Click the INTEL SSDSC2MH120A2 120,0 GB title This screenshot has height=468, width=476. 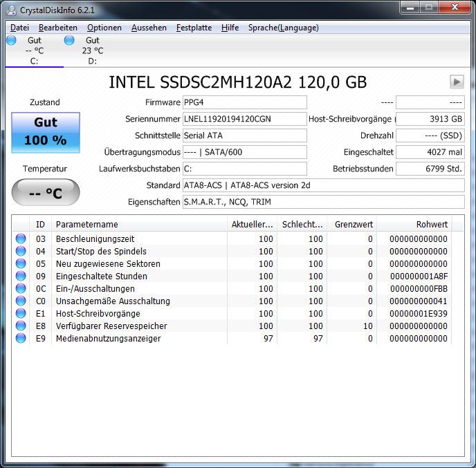tap(238, 82)
